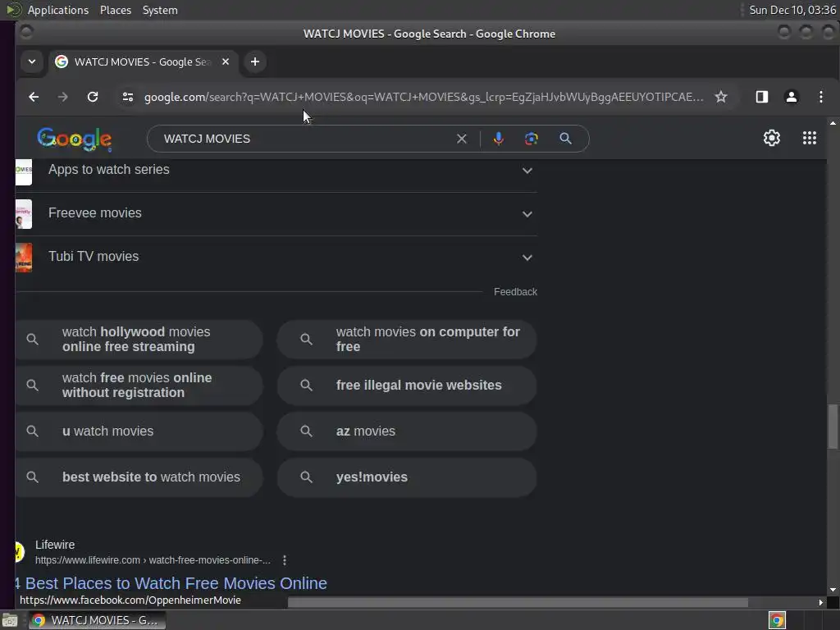
Task: Clear the search box with X
Action: coord(461,139)
